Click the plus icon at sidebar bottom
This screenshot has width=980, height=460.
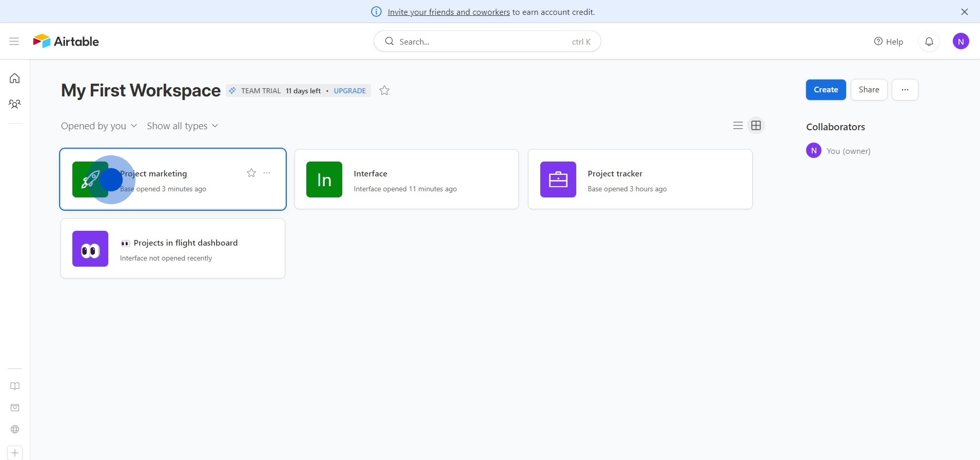pos(15,453)
